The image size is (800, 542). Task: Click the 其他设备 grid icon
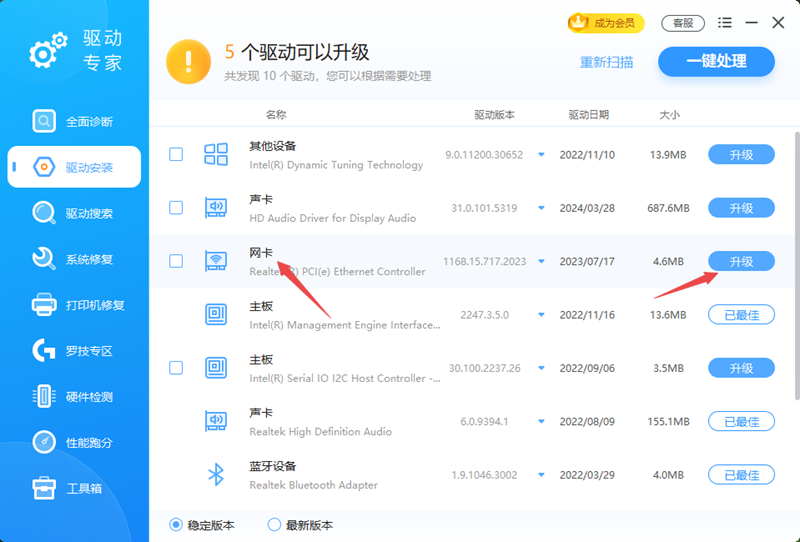coord(216,154)
